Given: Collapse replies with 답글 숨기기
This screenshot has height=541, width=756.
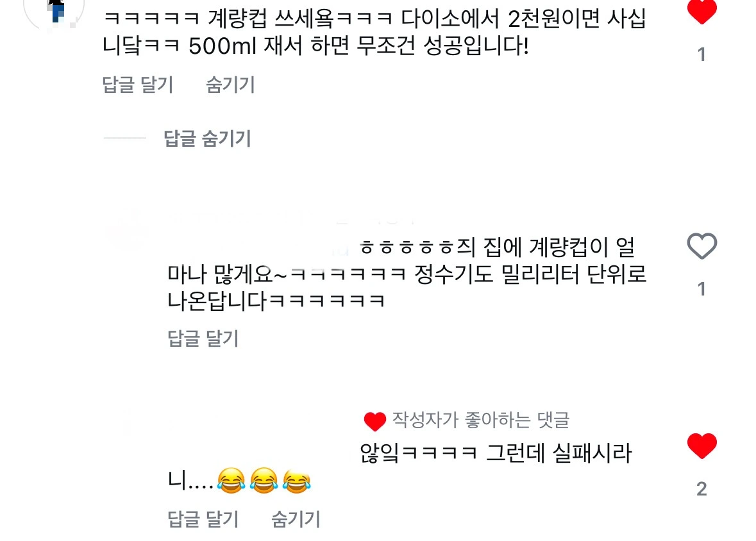Looking at the screenshot, I should click(x=207, y=138).
